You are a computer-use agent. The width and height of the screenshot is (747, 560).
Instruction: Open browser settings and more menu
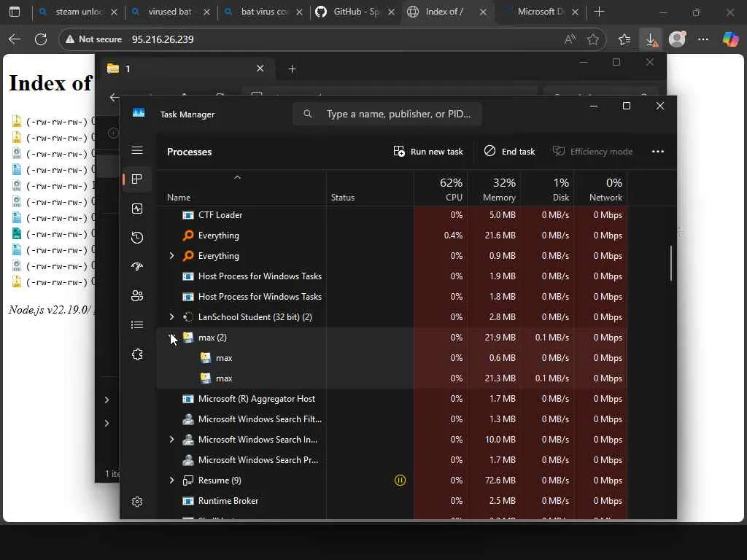703,39
